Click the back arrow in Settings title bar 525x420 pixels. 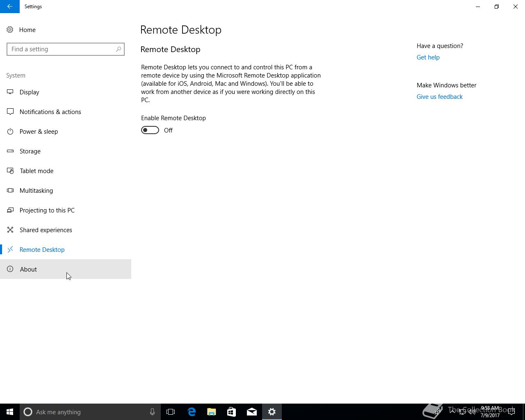click(x=9, y=7)
